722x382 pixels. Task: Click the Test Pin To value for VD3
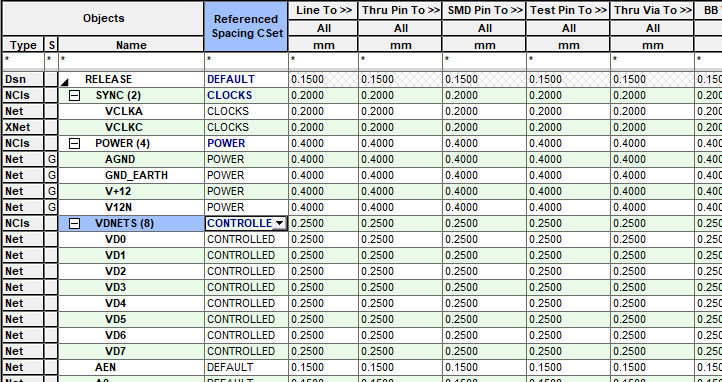(x=568, y=288)
